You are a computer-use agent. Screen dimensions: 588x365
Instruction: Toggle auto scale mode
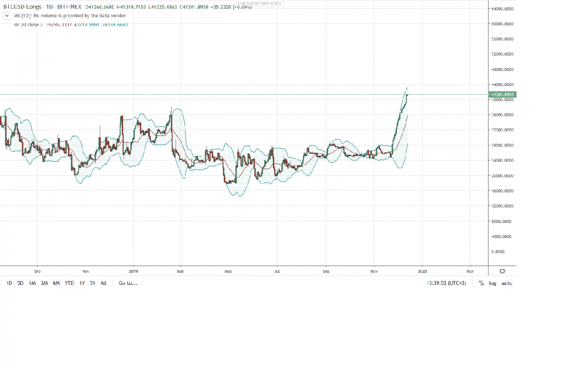point(507,283)
